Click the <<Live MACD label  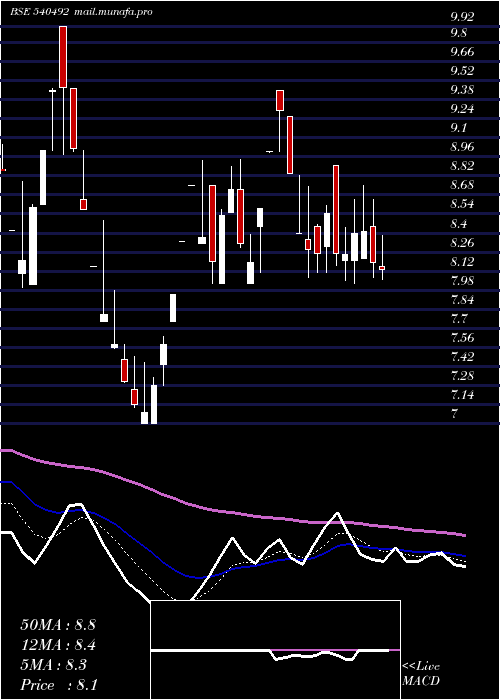pyautogui.click(x=421, y=674)
